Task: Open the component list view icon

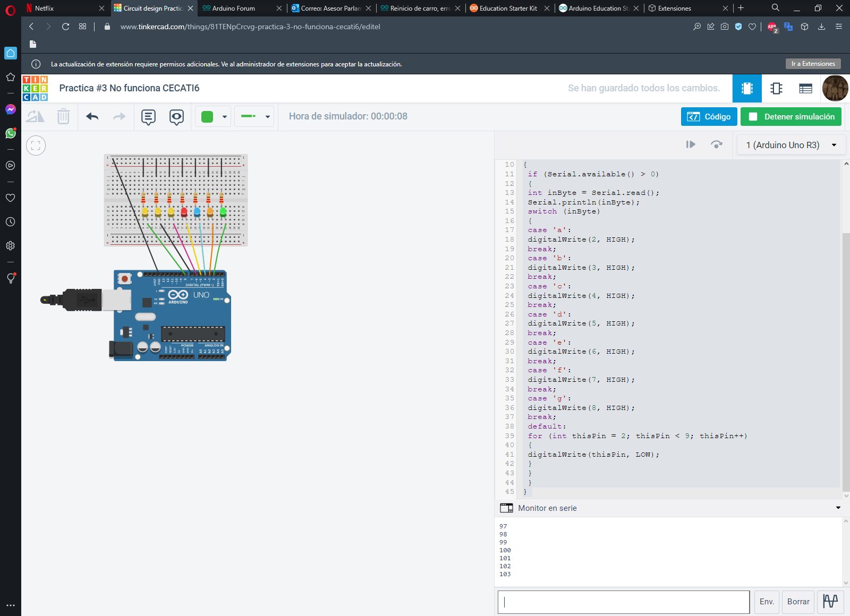Action: coord(805,89)
